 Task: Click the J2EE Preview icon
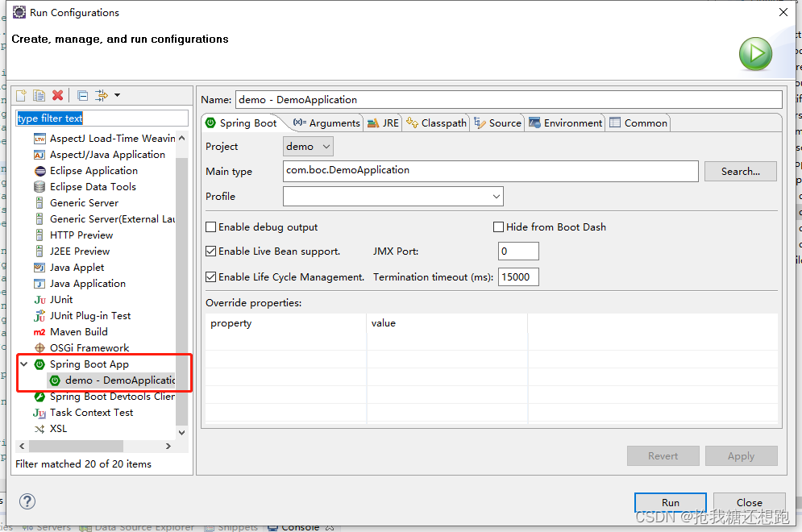click(x=39, y=251)
